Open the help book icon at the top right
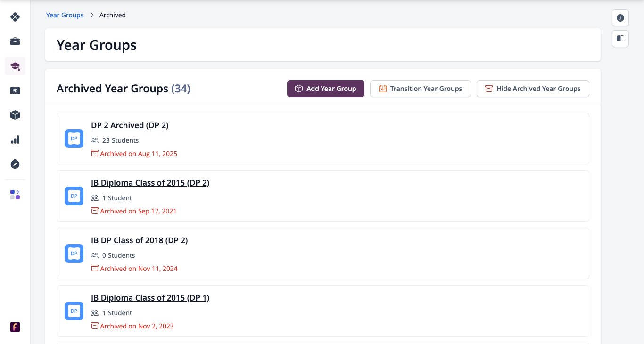644x344 pixels. pyautogui.click(x=620, y=38)
